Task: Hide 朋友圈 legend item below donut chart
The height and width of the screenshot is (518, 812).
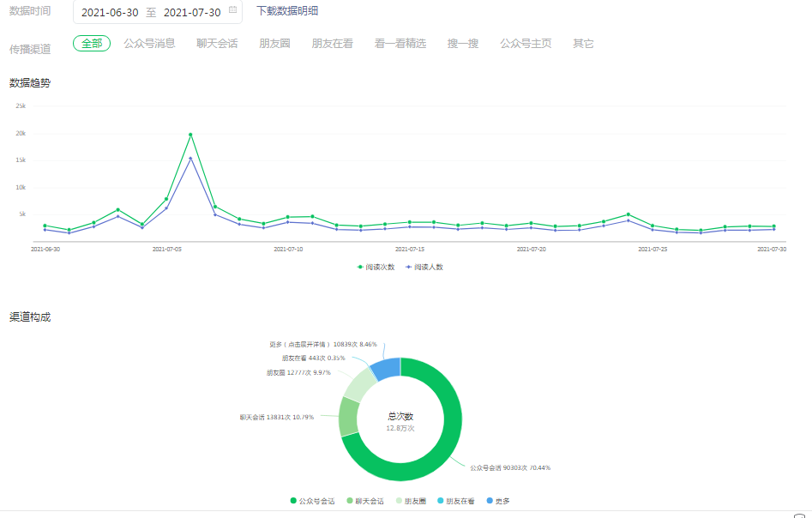Action: click(412, 501)
